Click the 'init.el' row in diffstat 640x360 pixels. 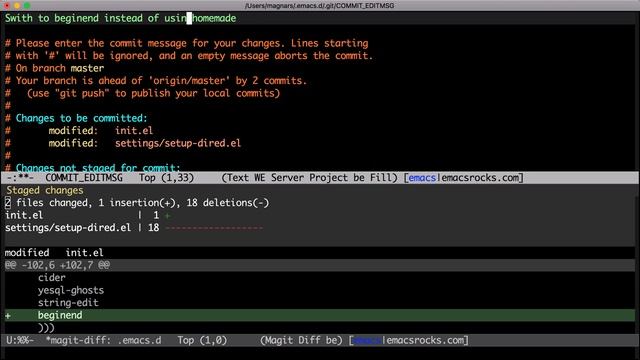[88, 216]
